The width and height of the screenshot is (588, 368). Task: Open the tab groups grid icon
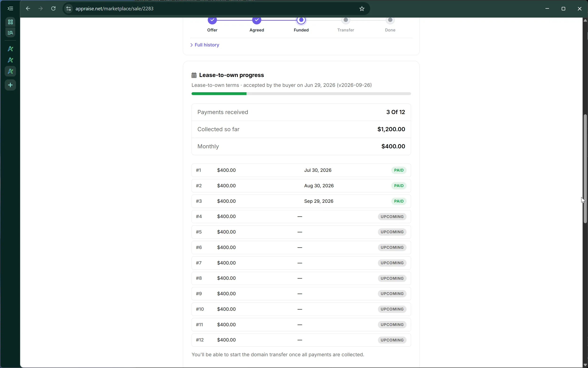[x=10, y=22]
